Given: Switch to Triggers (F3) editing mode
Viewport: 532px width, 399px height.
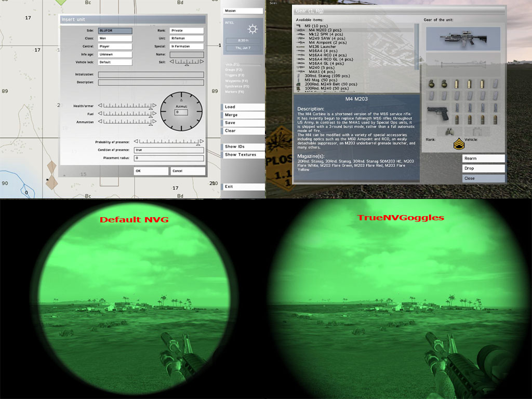Looking at the screenshot, I should click(x=234, y=75).
